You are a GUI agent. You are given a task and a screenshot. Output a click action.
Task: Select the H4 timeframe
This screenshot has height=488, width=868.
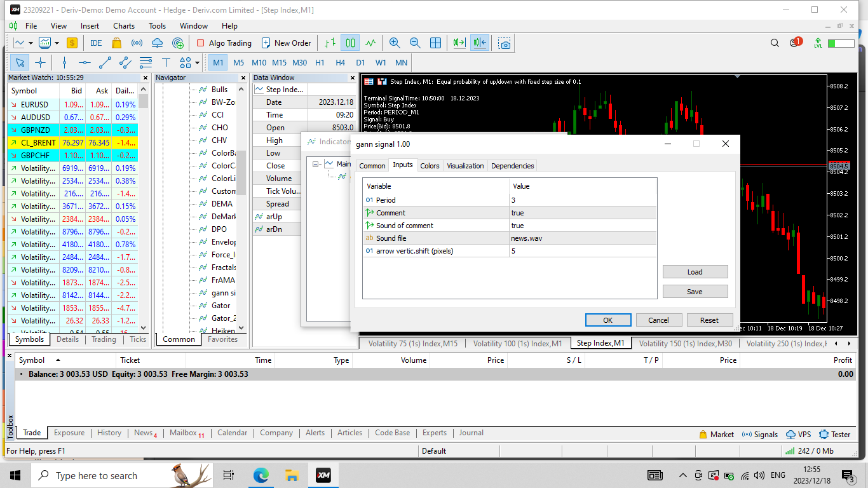pyautogui.click(x=340, y=62)
